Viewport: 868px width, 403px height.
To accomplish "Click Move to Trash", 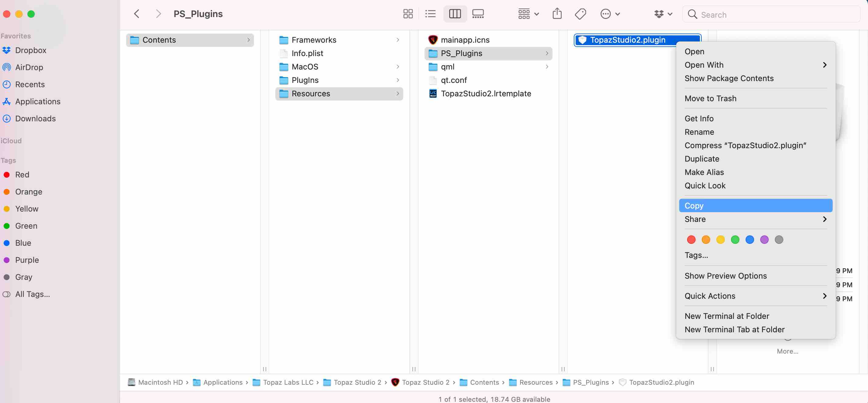I will pos(710,98).
